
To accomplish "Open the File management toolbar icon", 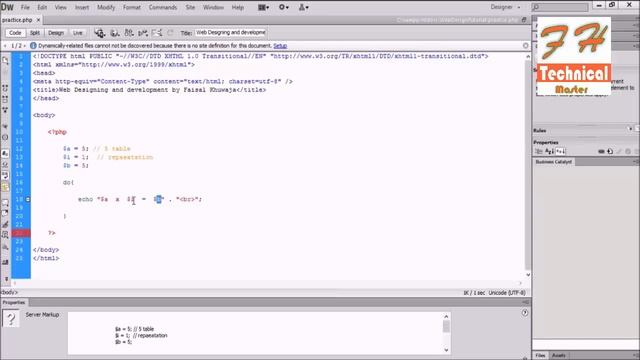I will click(129, 33).
